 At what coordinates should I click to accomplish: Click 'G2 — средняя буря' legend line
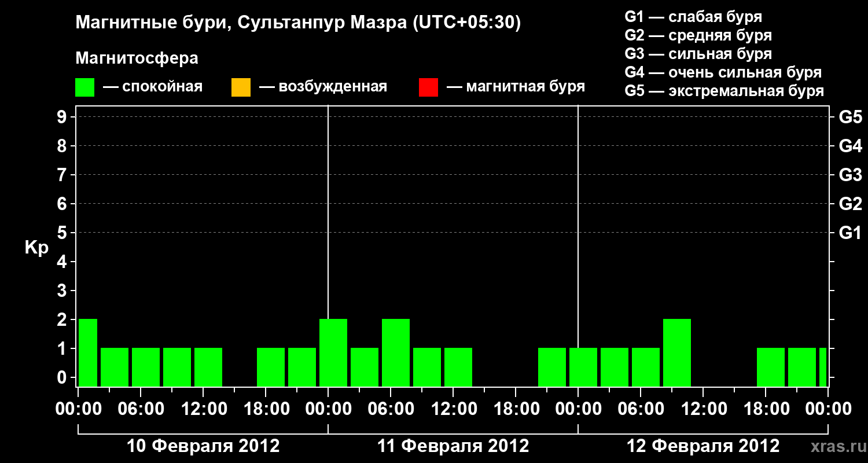coord(698,35)
